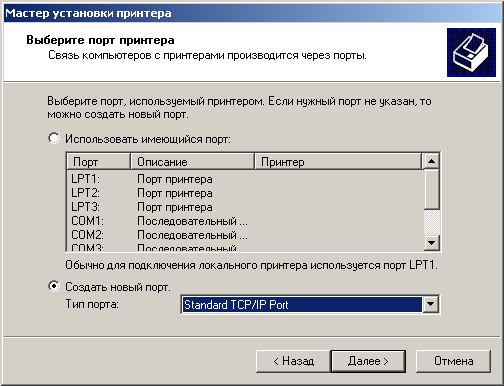Select LPT1: port in the list
This screenshot has height=386, width=504.
245,179
